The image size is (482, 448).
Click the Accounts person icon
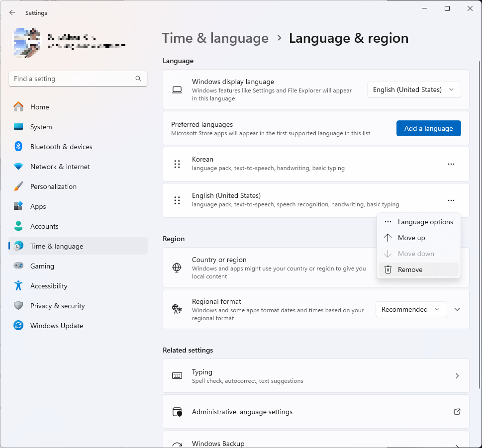click(18, 226)
